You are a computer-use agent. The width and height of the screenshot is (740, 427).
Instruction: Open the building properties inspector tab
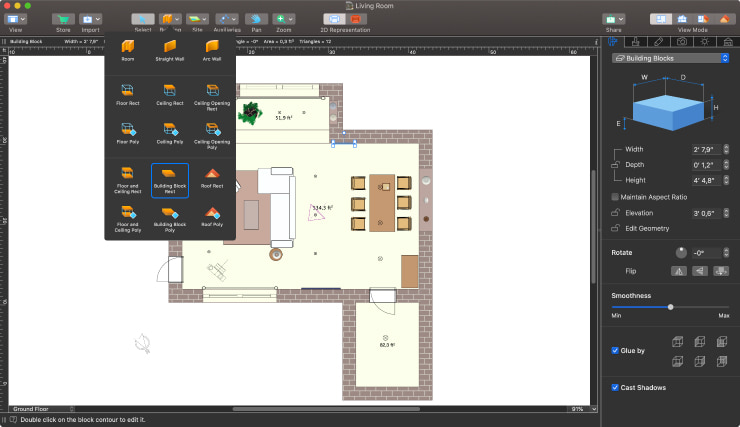click(x=728, y=42)
